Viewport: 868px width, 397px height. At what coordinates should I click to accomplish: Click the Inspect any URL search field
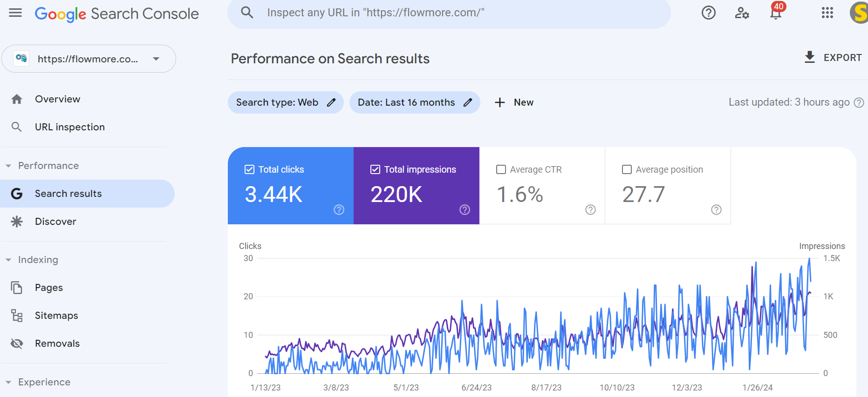[449, 13]
